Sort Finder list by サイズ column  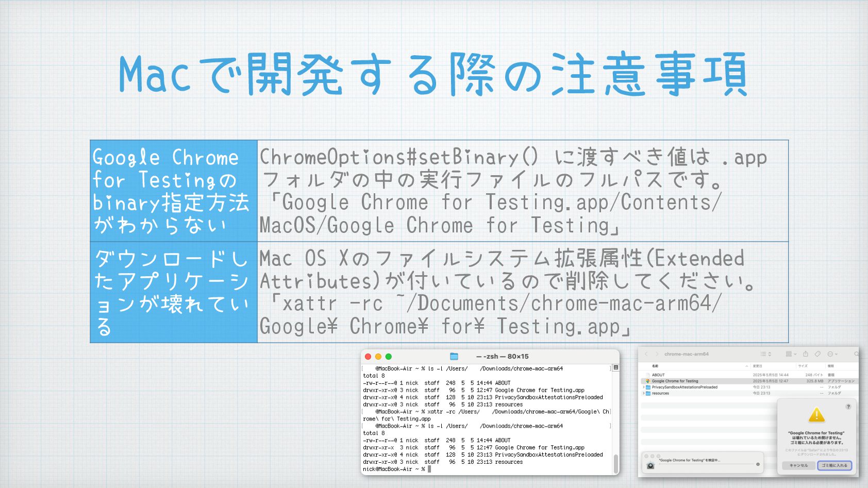tap(803, 366)
